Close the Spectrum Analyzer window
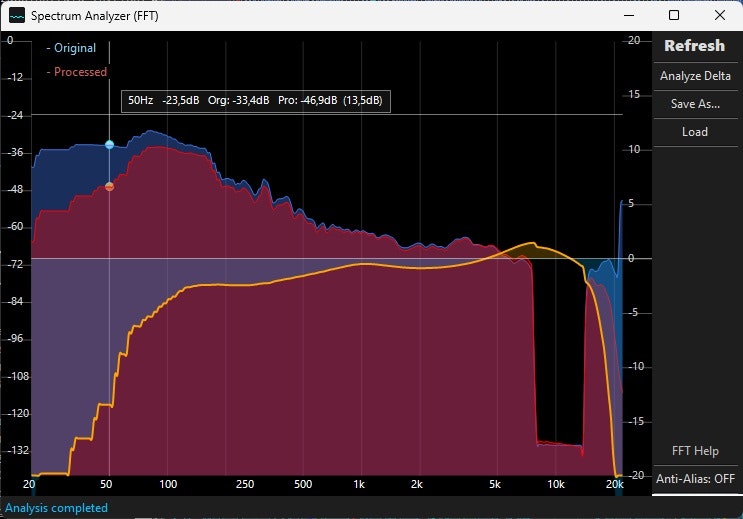Screen dimensions: 743x519 coord(720,15)
